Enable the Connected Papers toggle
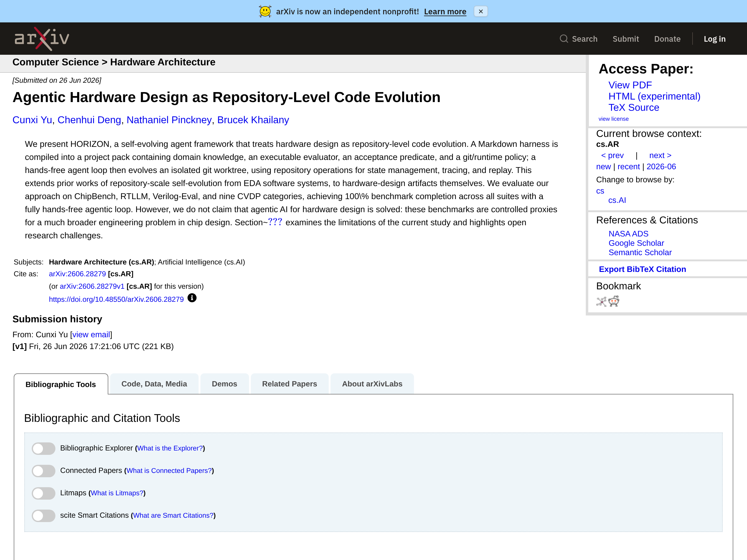The height and width of the screenshot is (560, 747). [x=44, y=471]
